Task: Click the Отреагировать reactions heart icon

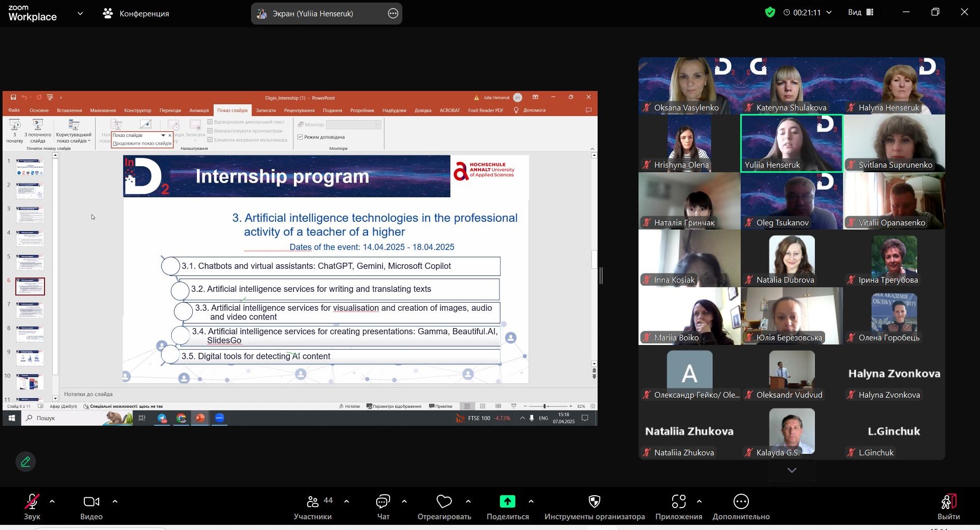Action: point(444,502)
